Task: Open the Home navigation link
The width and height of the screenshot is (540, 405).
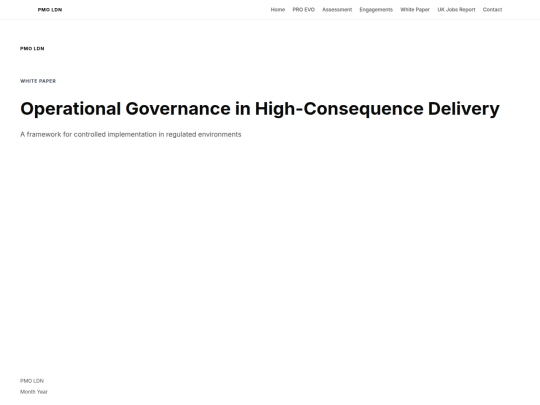Action: (278, 10)
